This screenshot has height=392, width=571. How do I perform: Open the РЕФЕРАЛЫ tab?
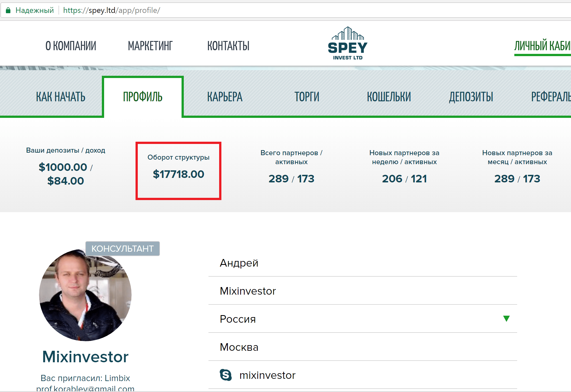551,97
